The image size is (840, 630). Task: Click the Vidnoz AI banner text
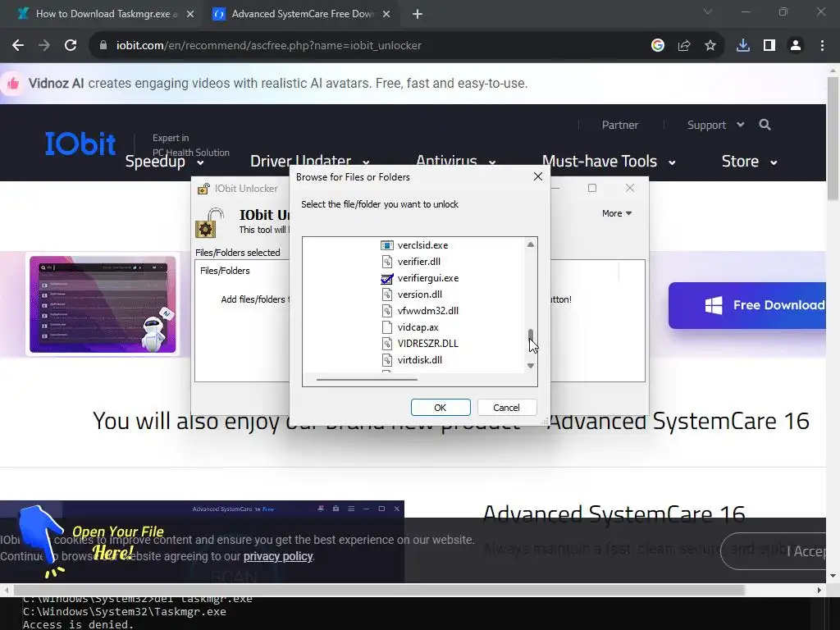pyautogui.click(x=278, y=84)
